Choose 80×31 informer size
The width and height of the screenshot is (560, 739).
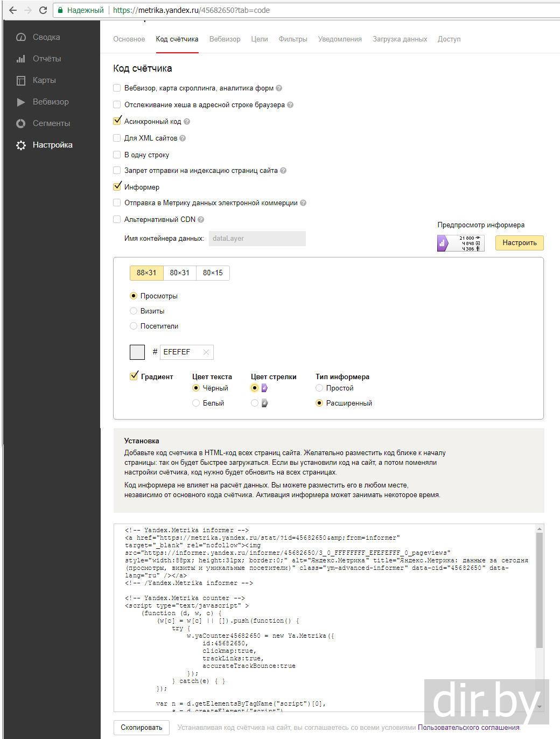point(180,273)
